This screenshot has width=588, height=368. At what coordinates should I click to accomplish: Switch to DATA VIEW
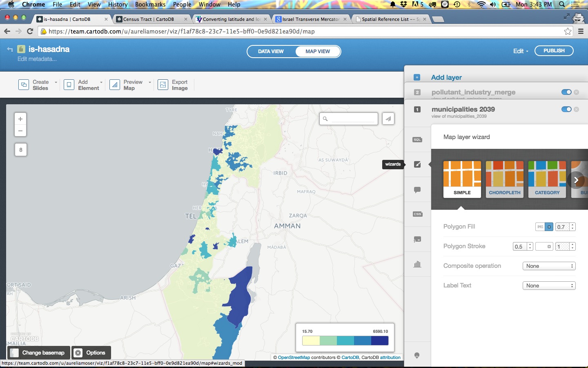click(271, 52)
